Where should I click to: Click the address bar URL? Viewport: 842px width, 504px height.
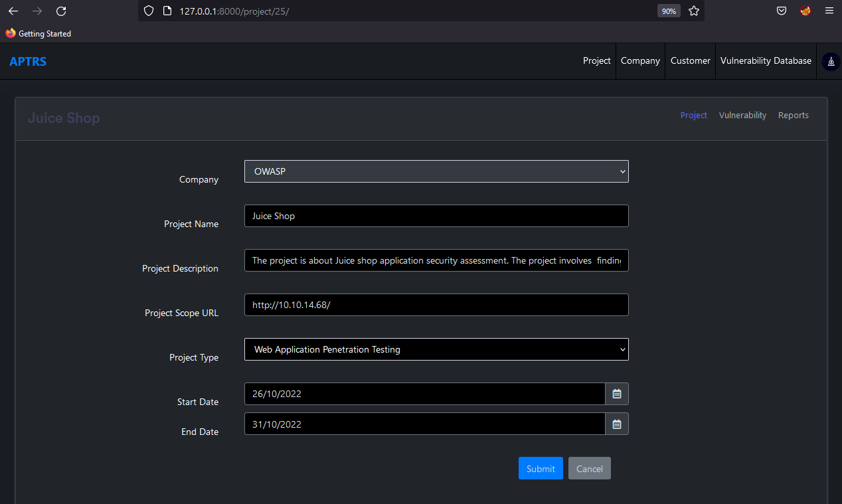coord(234,11)
